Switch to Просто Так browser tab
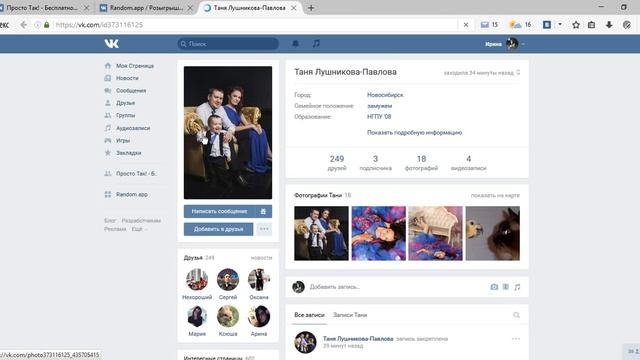 [x=42, y=8]
